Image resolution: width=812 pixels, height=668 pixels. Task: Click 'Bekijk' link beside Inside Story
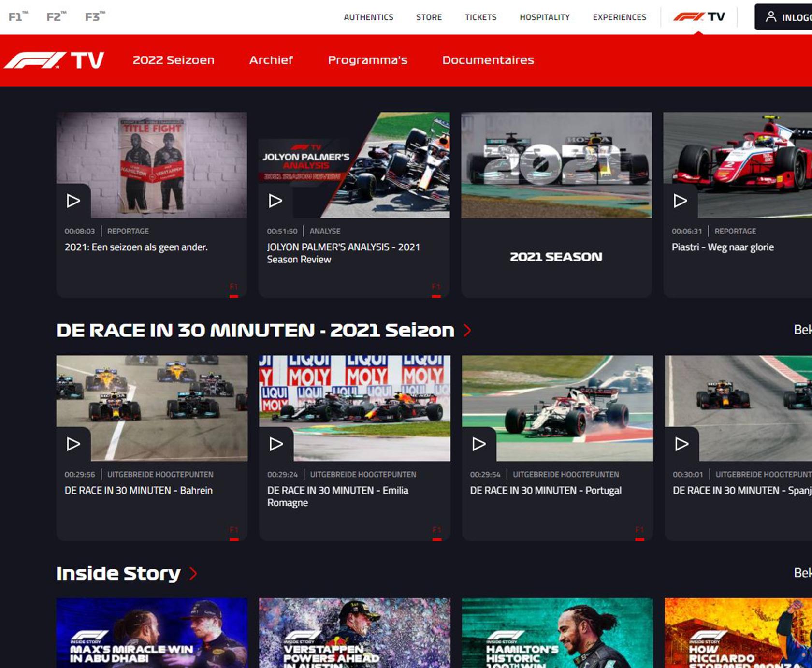pyautogui.click(x=803, y=573)
